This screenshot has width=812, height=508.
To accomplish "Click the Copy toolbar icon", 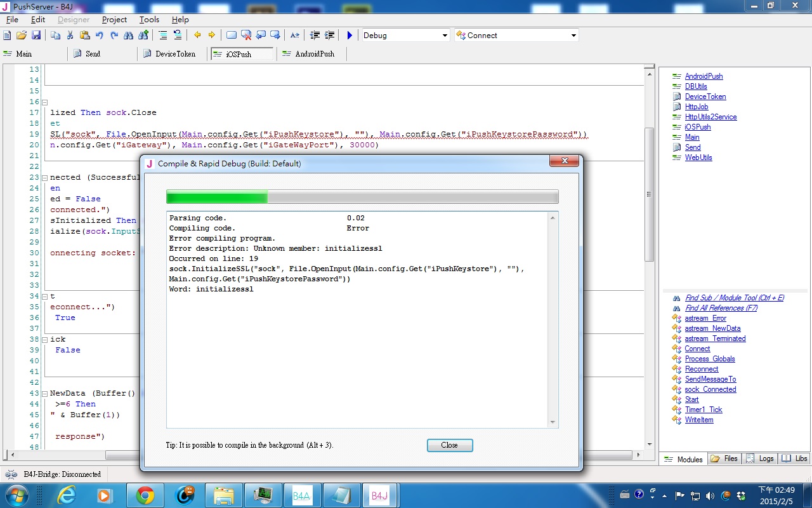I will click(55, 36).
